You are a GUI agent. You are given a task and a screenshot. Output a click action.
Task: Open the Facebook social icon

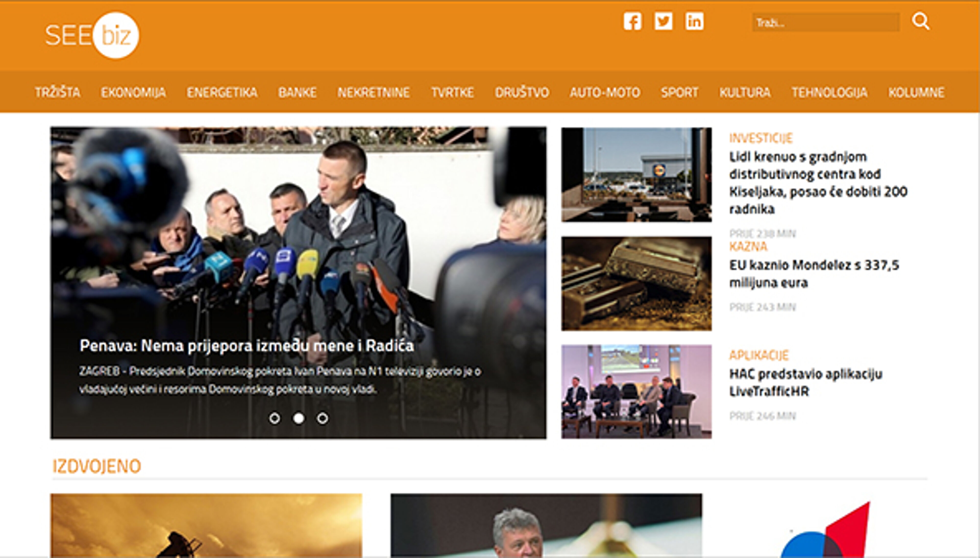[632, 21]
